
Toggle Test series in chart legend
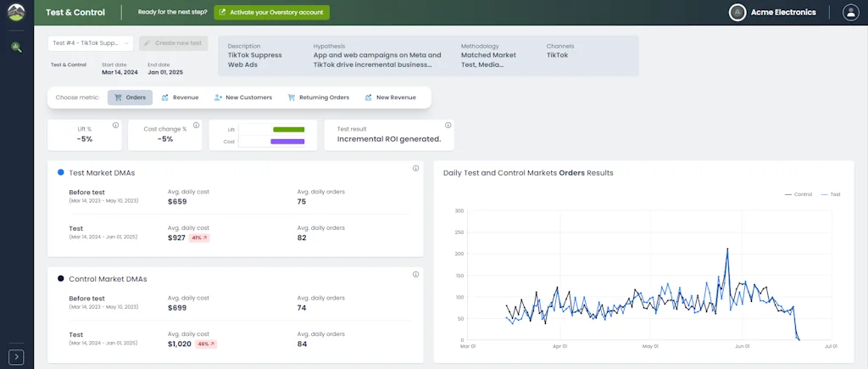[x=829, y=194]
